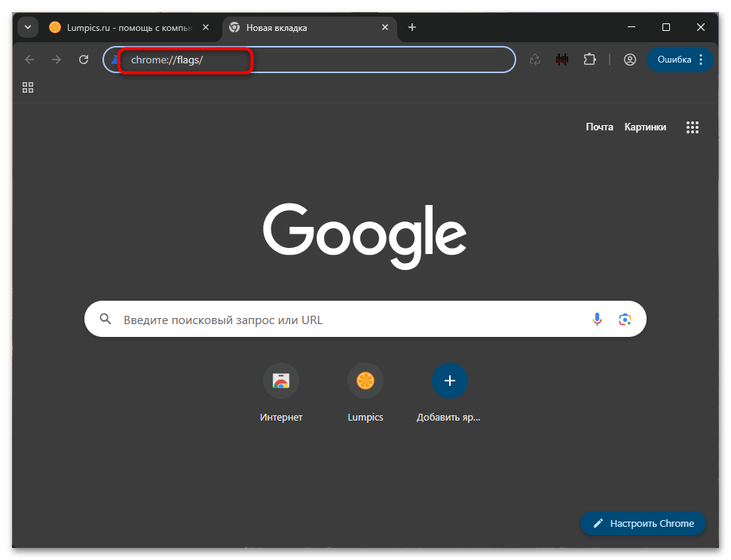This screenshot has height=560, width=731.
Task: Click the back navigation arrow
Action: (29, 59)
